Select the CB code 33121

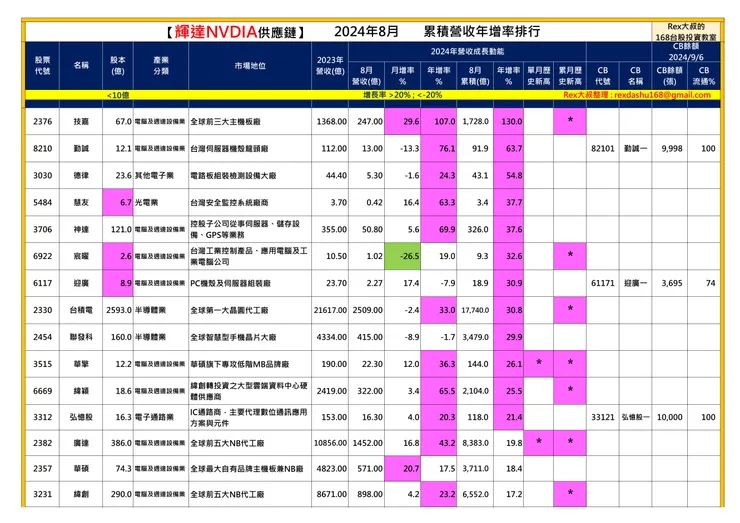(x=603, y=417)
